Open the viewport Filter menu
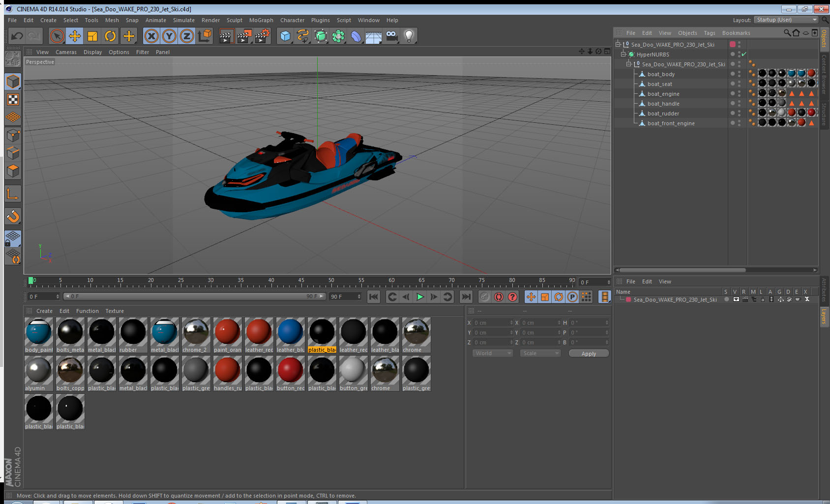The height and width of the screenshot is (504, 830). pos(143,52)
